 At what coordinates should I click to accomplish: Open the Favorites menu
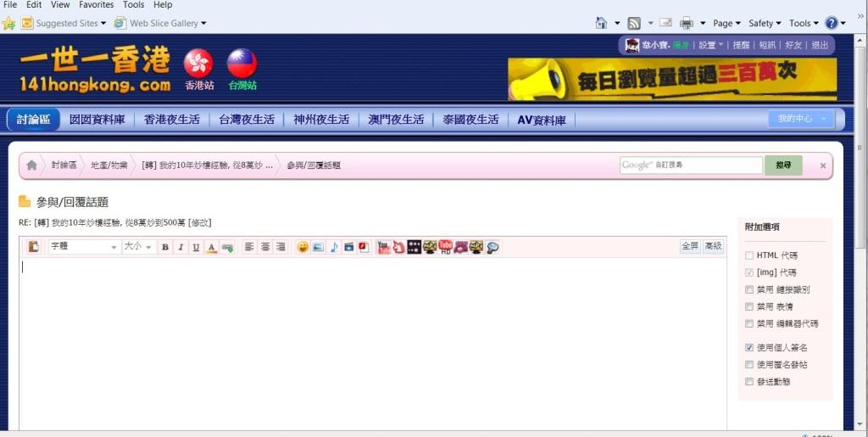coord(96,5)
